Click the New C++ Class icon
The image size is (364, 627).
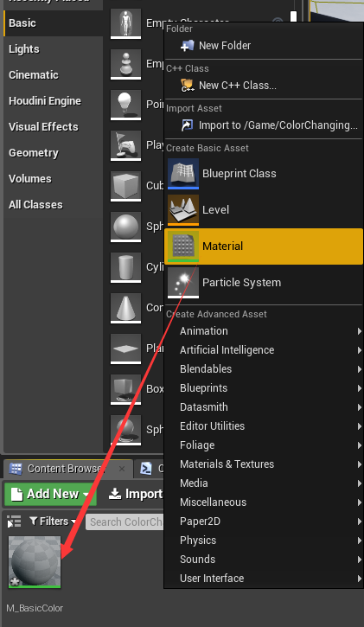click(187, 85)
